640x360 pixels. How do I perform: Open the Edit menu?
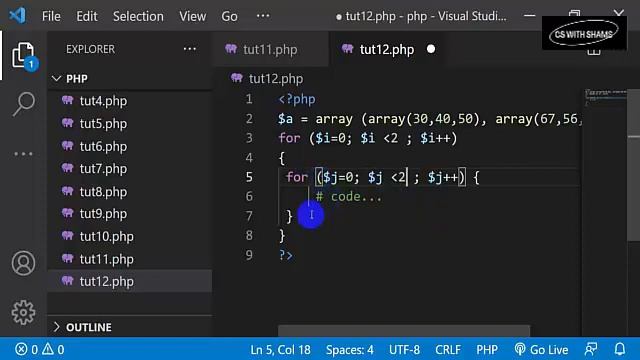[x=87, y=16]
